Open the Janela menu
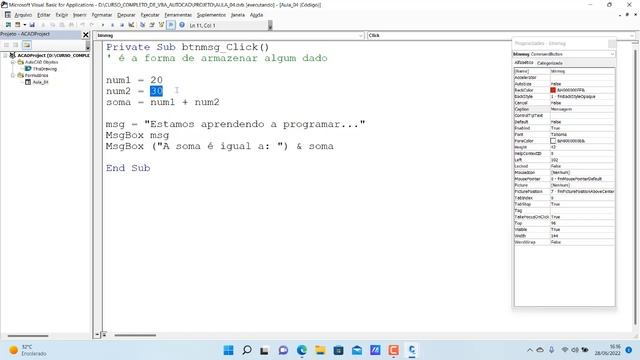Screen dimensions: 640x360 238,15
